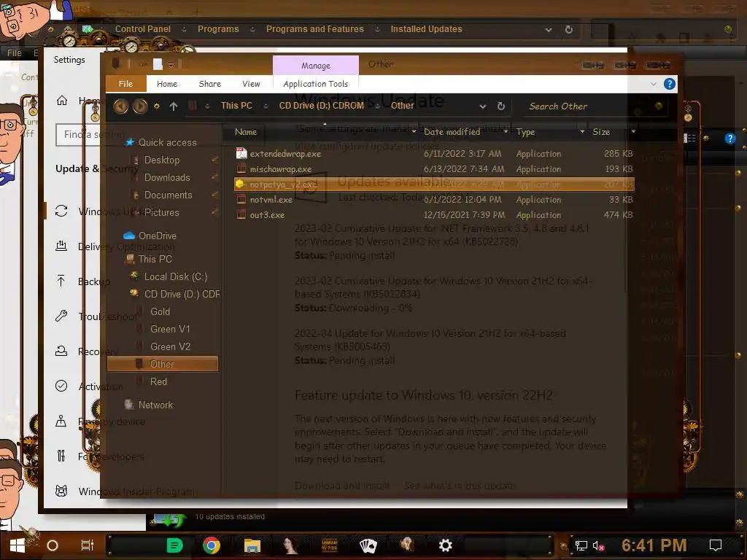This screenshot has height=560, width=747.
Task: Select Local Disk (C:) in tree
Action: click(x=176, y=276)
